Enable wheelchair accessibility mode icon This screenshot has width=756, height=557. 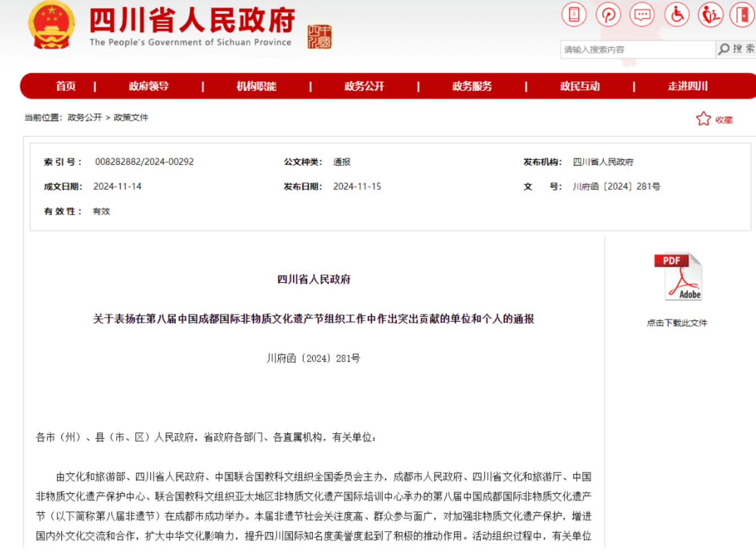tap(677, 15)
